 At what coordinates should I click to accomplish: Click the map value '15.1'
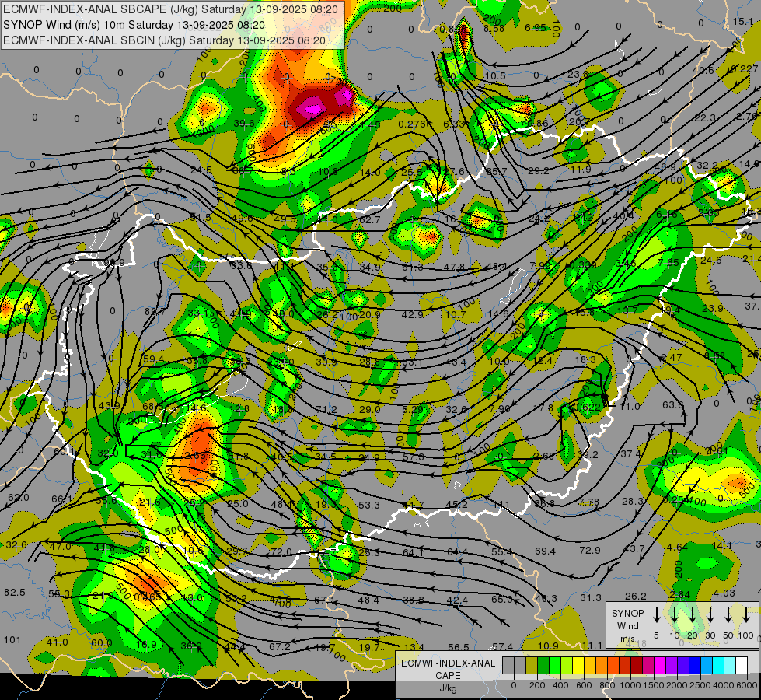(x=743, y=21)
